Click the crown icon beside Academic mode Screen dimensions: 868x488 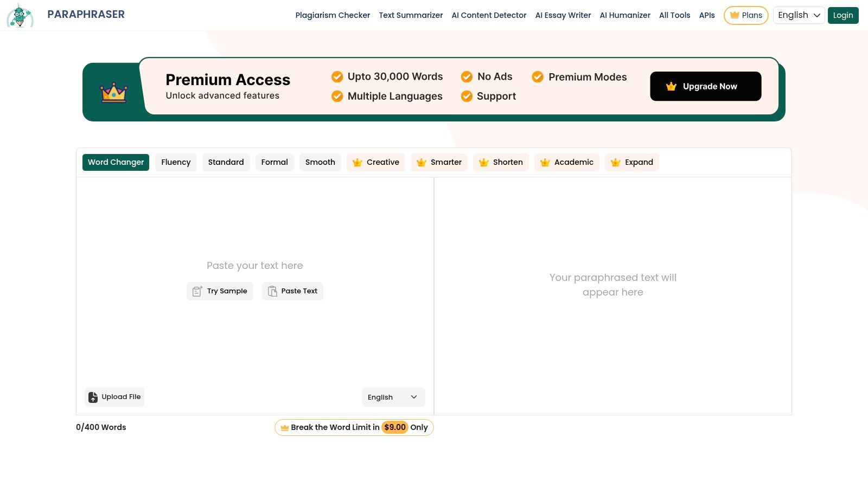point(545,162)
